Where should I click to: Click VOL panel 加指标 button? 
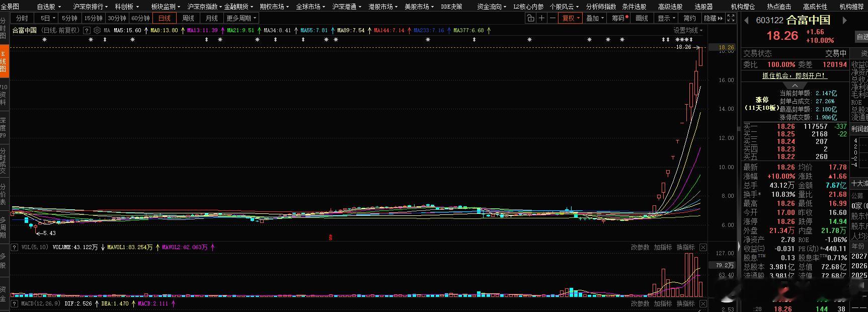click(x=663, y=247)
